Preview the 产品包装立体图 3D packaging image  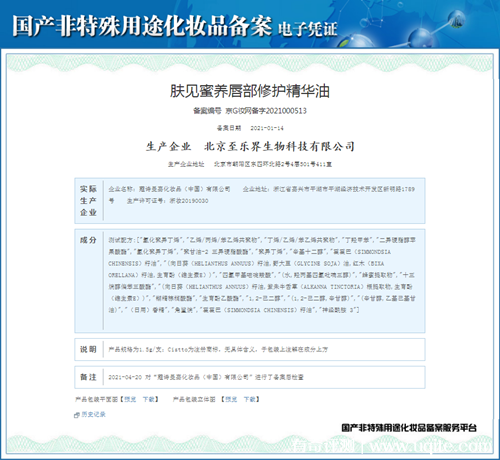tap(231, 399)
